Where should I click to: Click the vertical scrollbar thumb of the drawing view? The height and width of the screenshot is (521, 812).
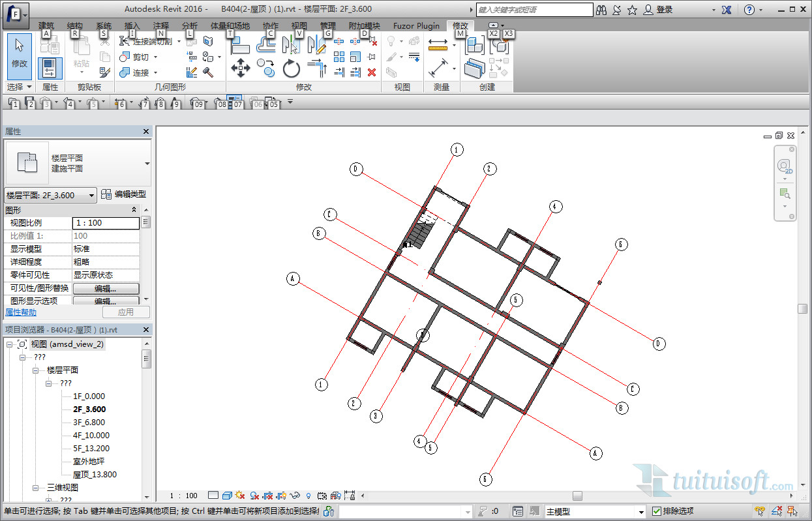803,308
